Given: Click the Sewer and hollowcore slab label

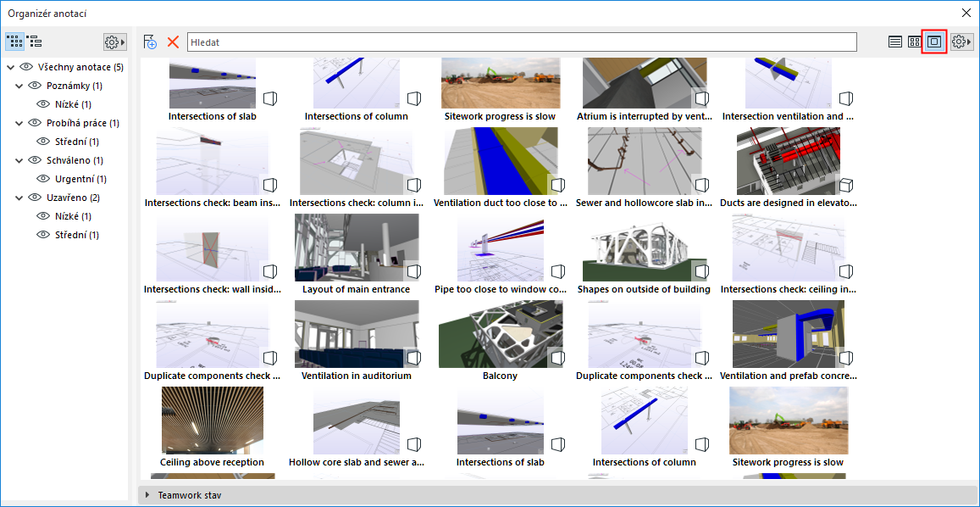Looking at the screenshot, I should [644, 203].
